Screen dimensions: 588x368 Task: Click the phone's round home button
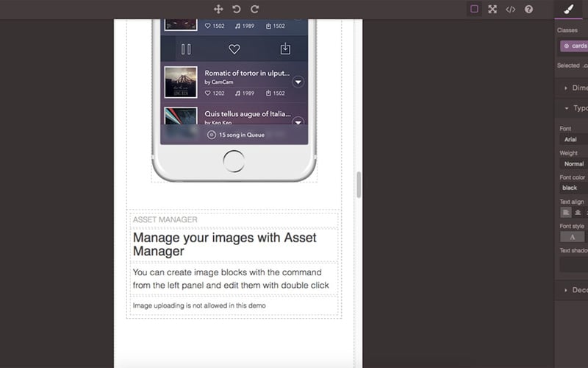(x=234, y=161)
